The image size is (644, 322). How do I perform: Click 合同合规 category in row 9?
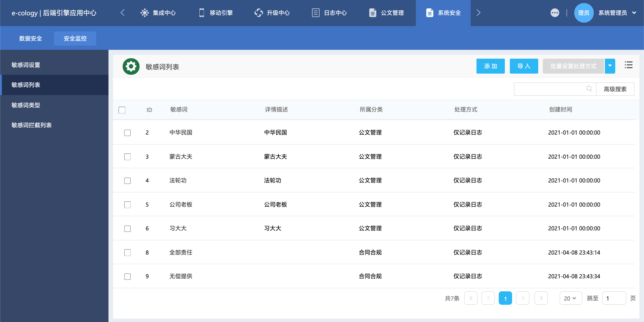[x=370, y=276]
